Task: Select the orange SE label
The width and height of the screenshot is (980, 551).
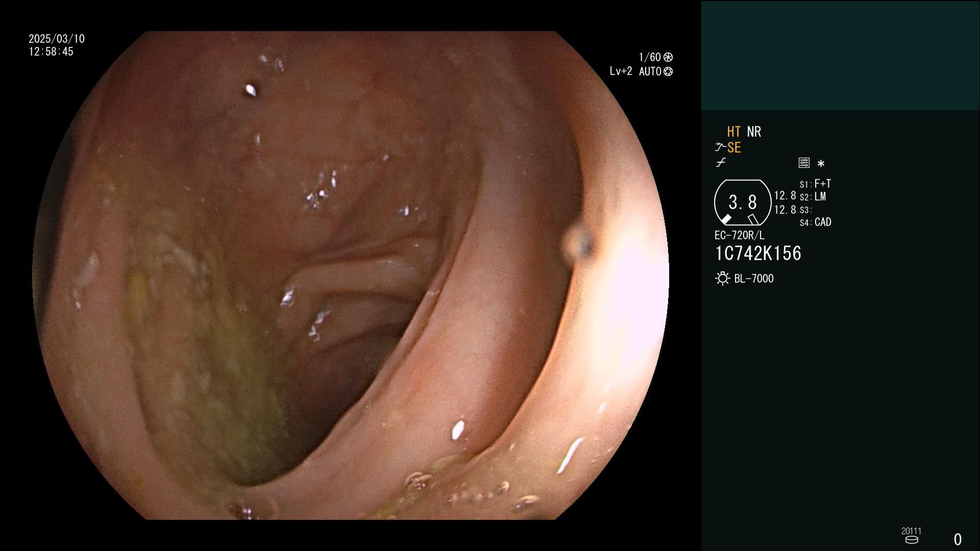Action: point(734,148)
